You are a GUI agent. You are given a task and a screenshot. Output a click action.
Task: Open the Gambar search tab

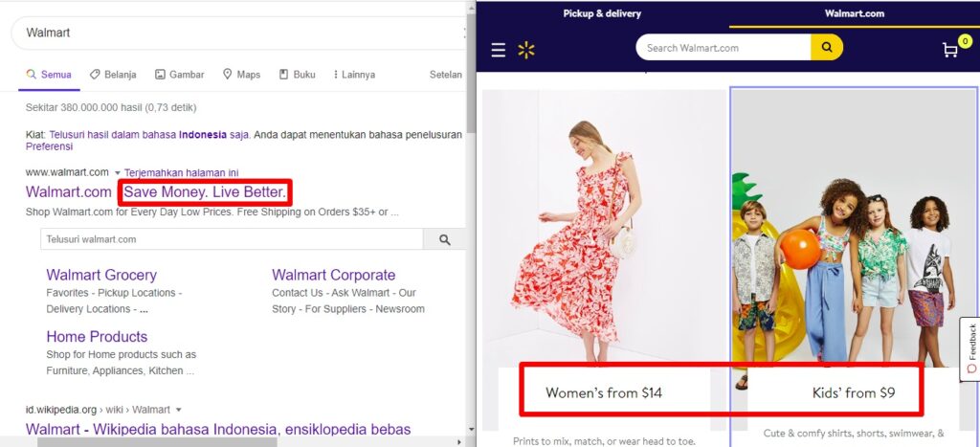coord(179,75)
